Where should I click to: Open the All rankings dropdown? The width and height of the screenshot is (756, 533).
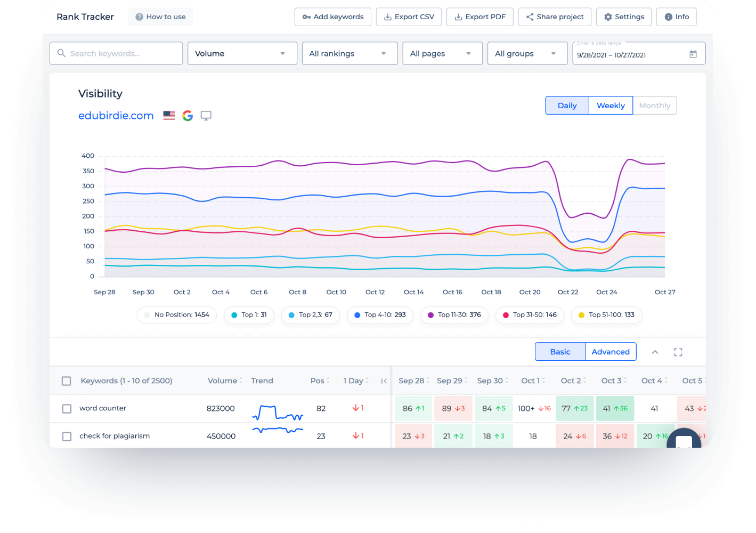point(349,53)
